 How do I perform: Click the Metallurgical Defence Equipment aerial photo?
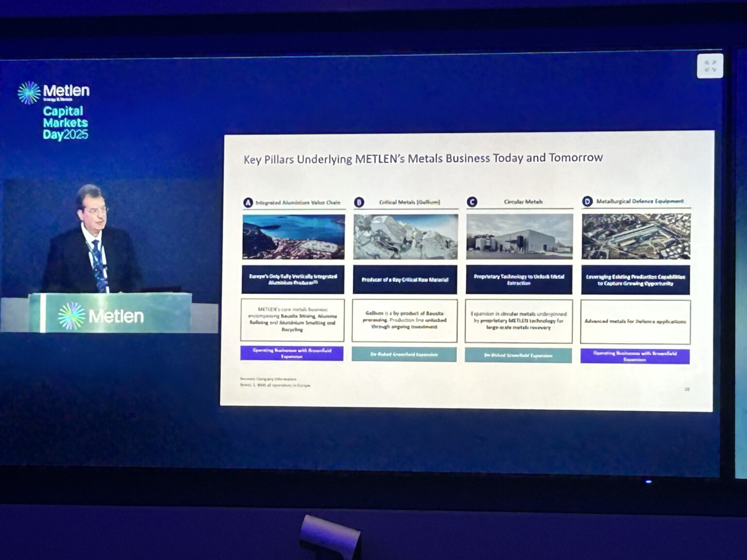636,236
